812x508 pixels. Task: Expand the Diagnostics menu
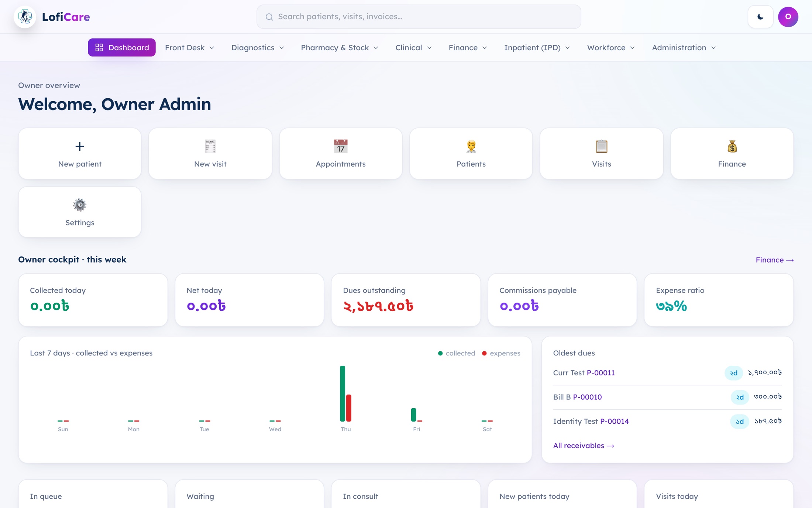pyautogui.click(x=258, y=47)
